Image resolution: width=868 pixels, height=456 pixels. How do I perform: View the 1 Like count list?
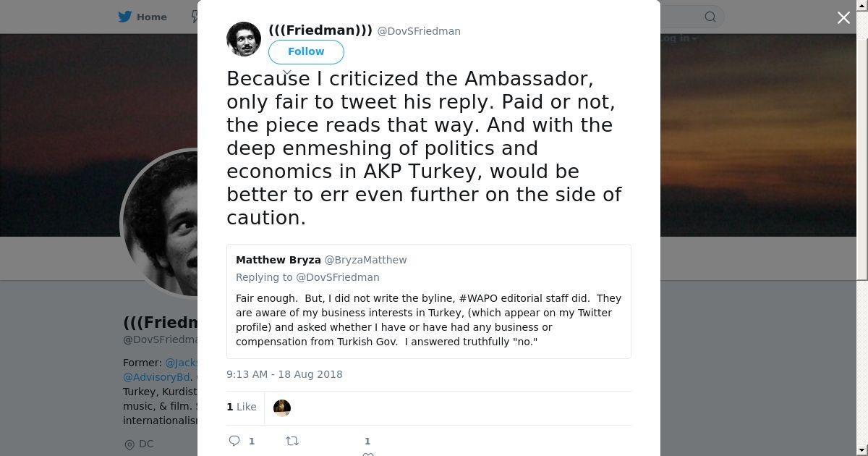pos(242,407)
